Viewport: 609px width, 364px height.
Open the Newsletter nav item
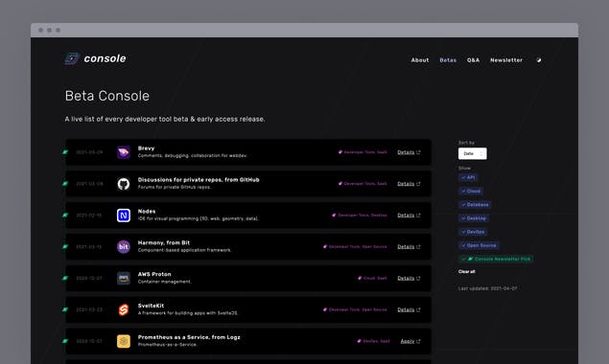point(506,60)
